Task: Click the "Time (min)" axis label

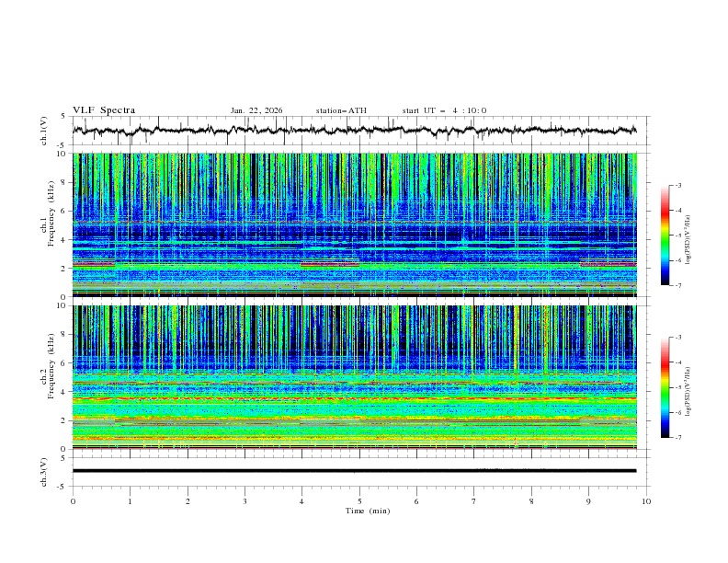Action: coord(359,510)
